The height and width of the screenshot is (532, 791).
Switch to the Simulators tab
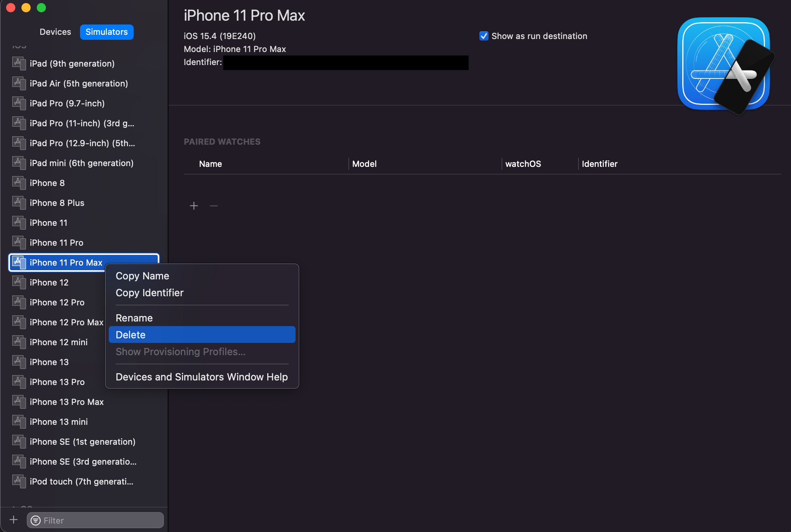point(107,32)
